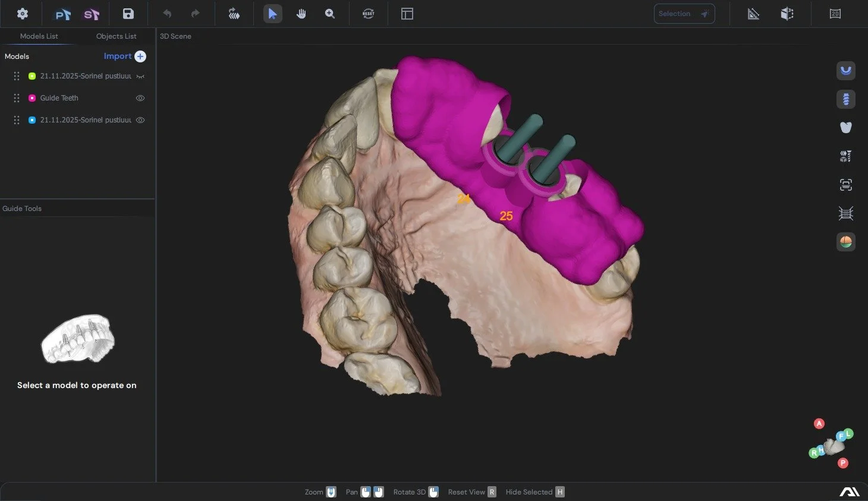
Task: Open the 3D Scene tab
Action: (175, 36)
